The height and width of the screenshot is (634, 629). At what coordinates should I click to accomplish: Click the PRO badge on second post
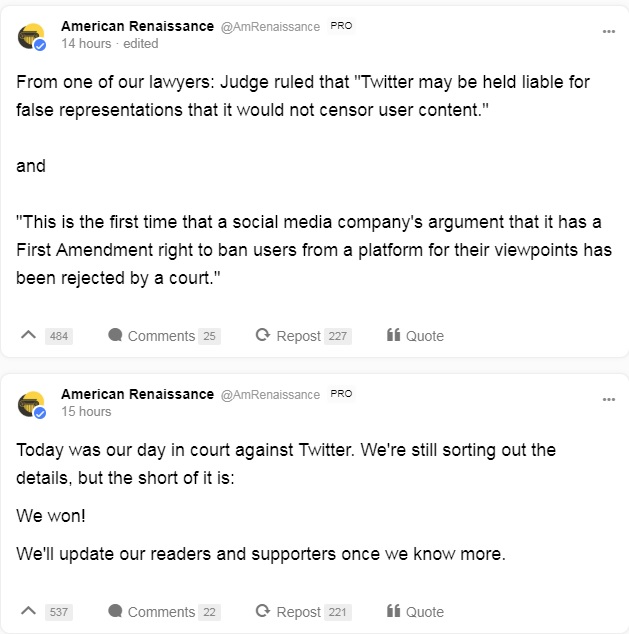pyautogui.click(x=341, y=394)
